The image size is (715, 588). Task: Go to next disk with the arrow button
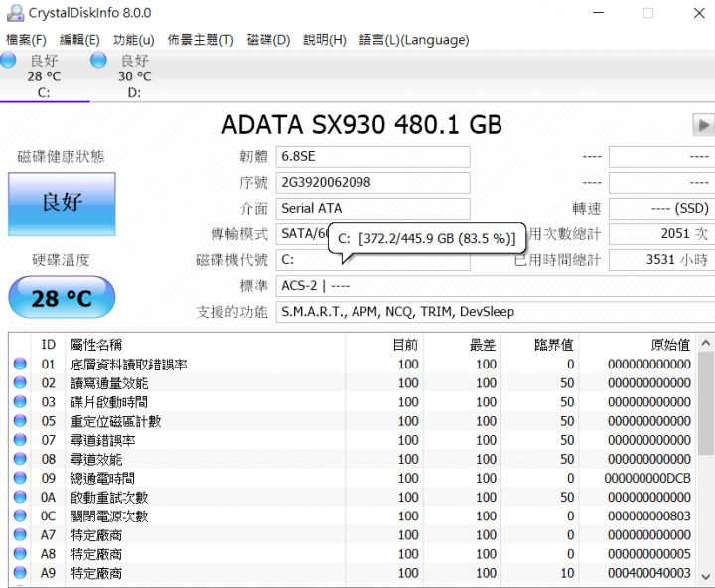click(703, 124)
